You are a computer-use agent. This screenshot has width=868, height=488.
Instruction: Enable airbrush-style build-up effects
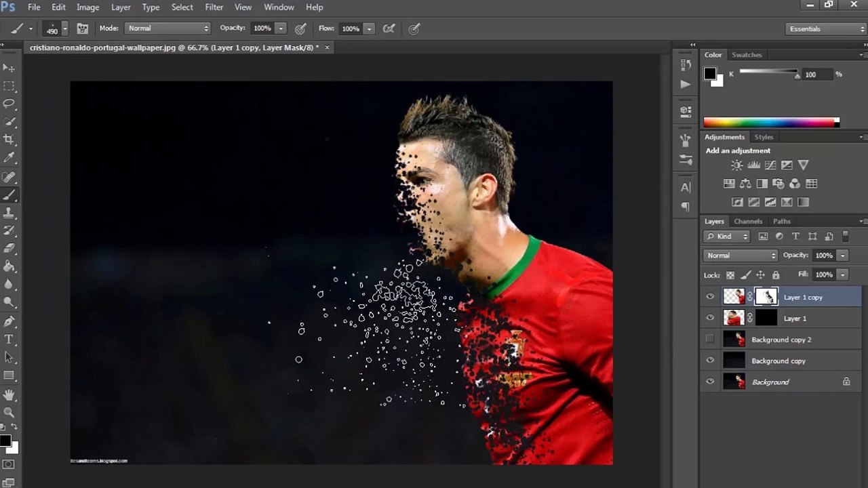[389, 28]
